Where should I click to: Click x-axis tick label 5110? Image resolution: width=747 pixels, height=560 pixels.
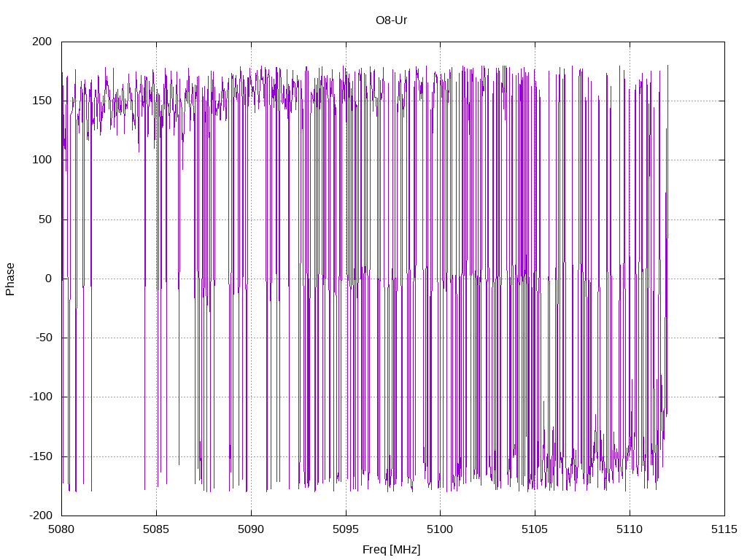click(630, 529)
